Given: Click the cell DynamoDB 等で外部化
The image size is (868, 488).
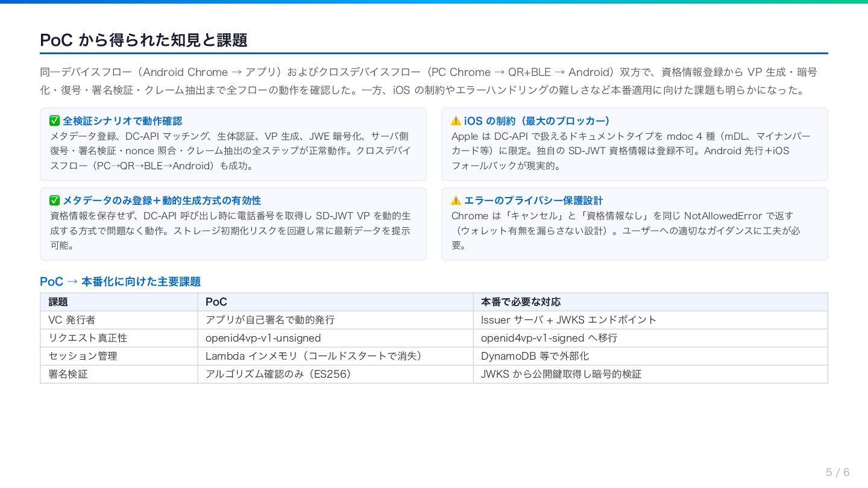Looking at the screenshot, I should (650, 356).
